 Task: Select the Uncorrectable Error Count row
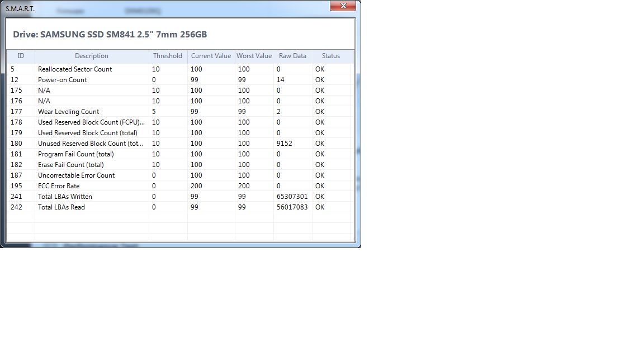coord(179,175)
